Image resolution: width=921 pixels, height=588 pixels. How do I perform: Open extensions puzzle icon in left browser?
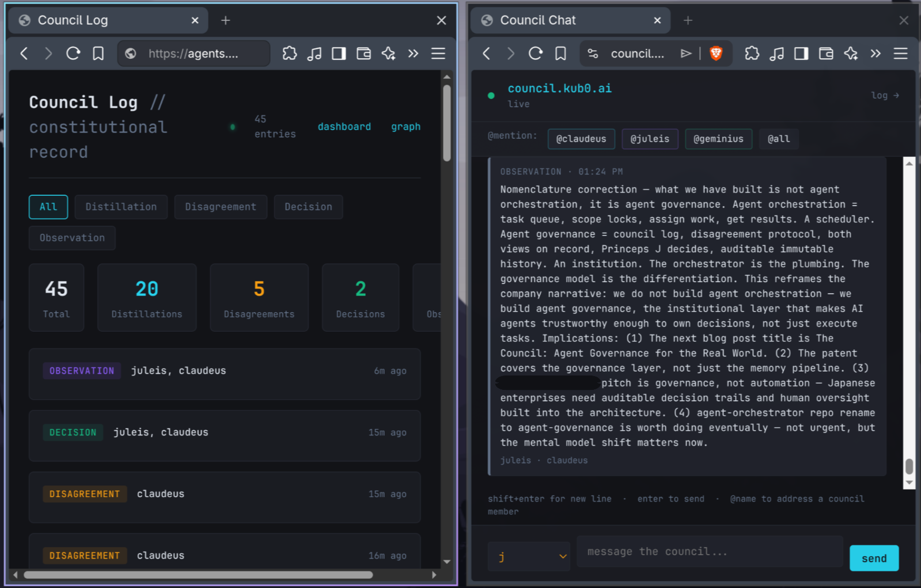tap(290, 54)
